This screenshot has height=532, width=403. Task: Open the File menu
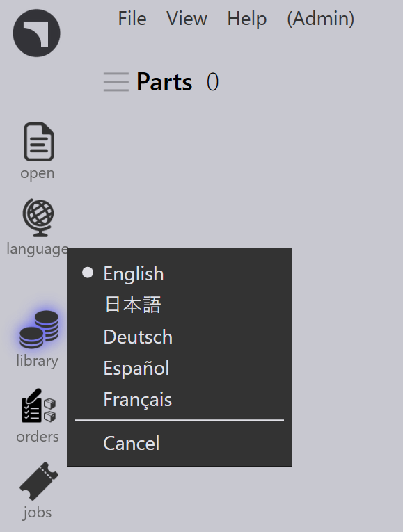click(x=132, y=18)
